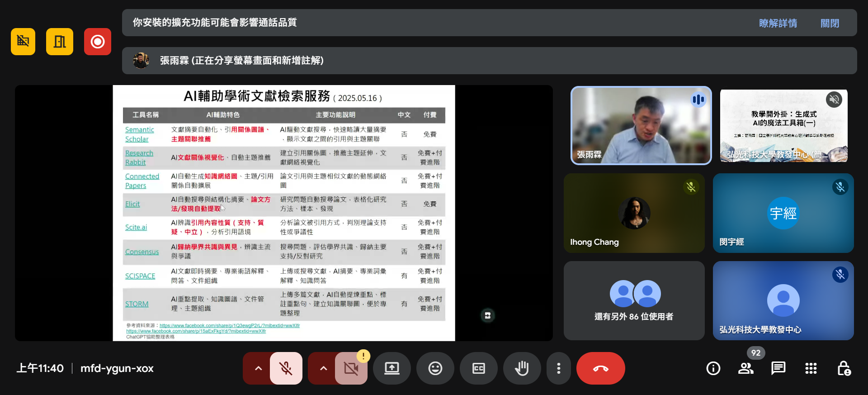Open chat with everyone
This screenshot has height=395, width=868.
778,368
